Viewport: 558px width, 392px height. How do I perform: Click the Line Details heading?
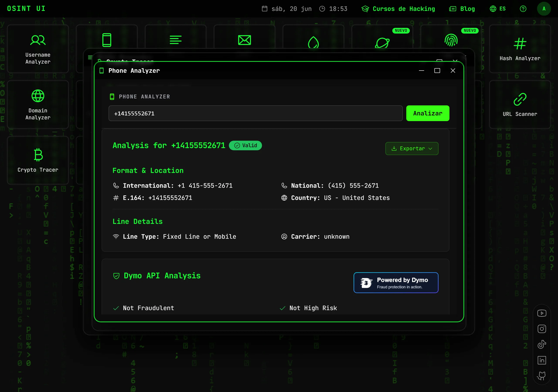point(138,221)
